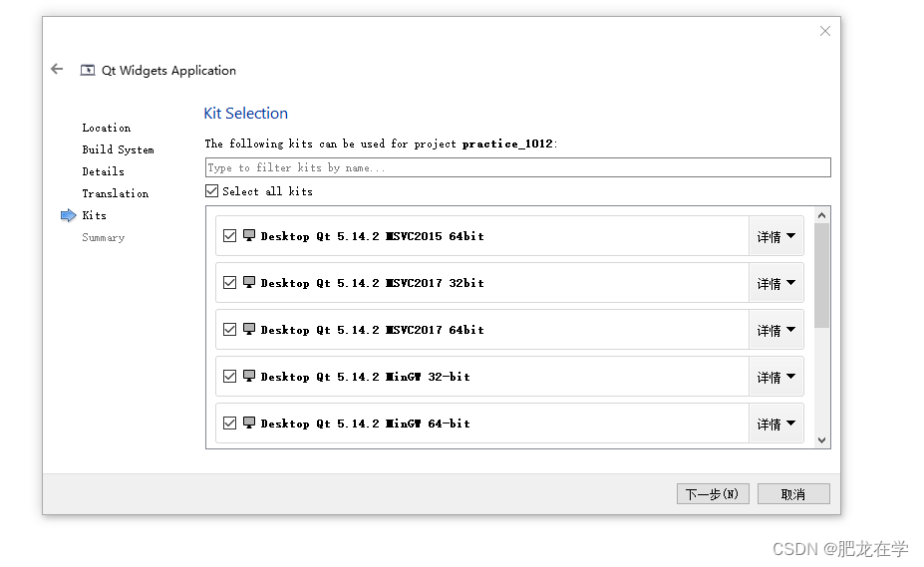The image size is (924, 567).
Task: Select the Details wizard step
Action: (103, 171)
